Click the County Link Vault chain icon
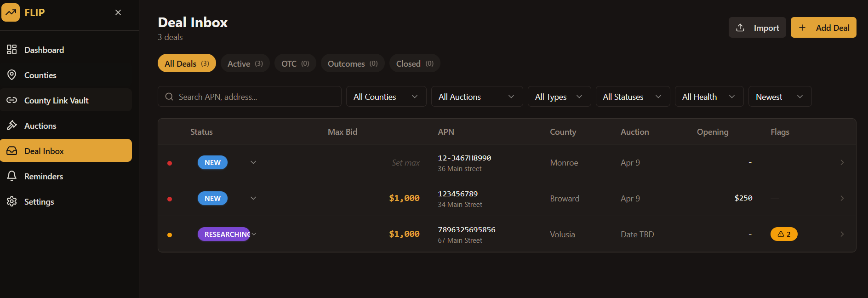Viewport: 868px width, 298px height. pos(12,100)
